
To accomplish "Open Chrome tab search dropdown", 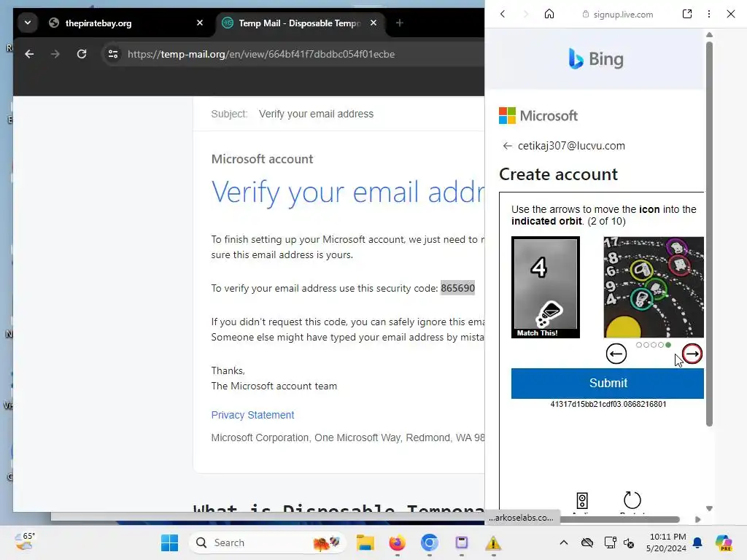I will (28, 23).
